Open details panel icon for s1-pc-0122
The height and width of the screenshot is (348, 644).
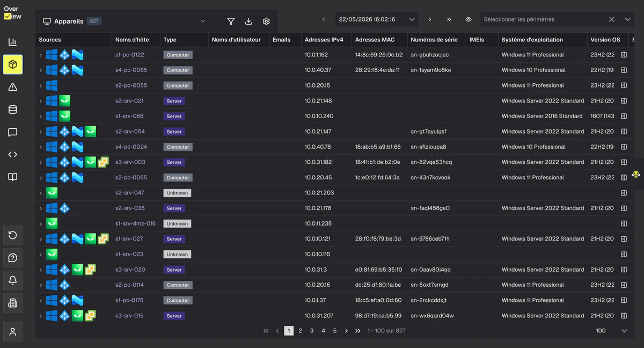(624, 55)
